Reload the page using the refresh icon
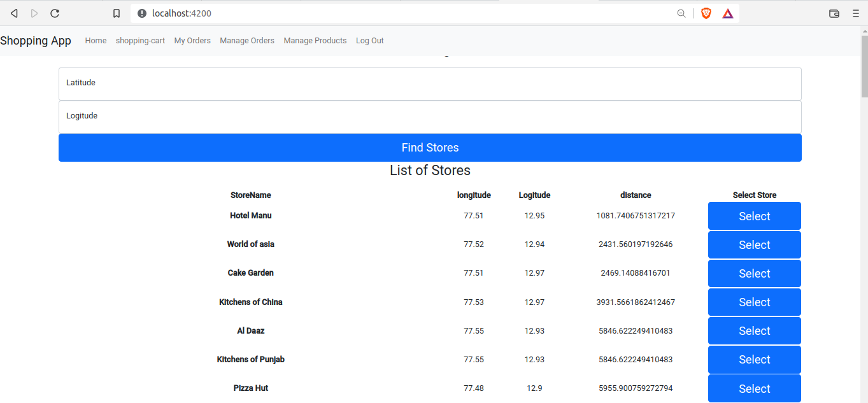 pos(55,13)
